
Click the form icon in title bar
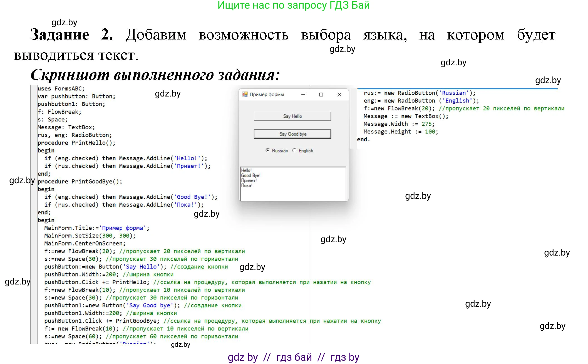pos(245,95)
